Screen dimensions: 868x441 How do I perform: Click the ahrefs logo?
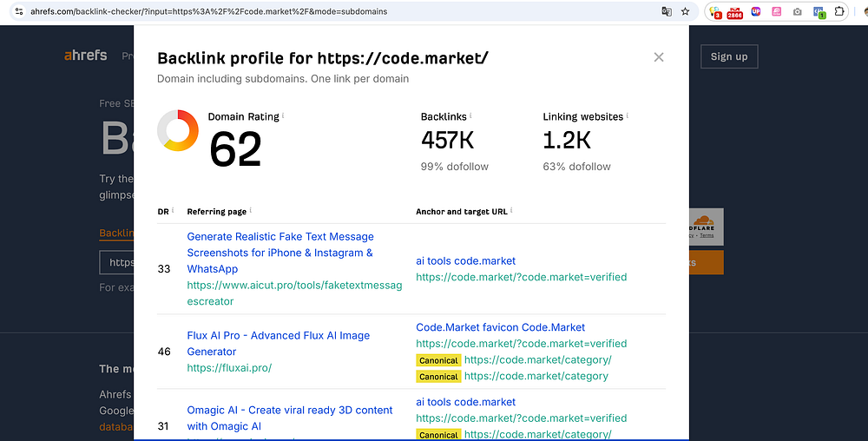(x=86, y=56)
